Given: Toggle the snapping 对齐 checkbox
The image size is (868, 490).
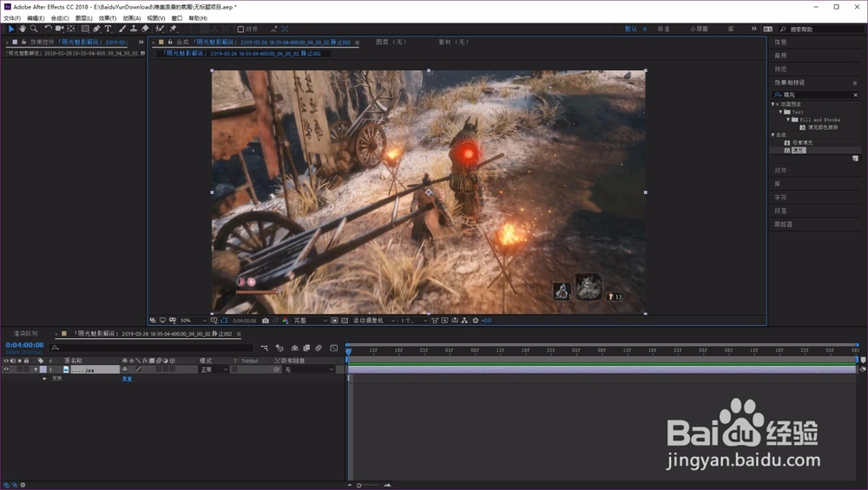Looking at the screenshot, I should click(240, 29).
